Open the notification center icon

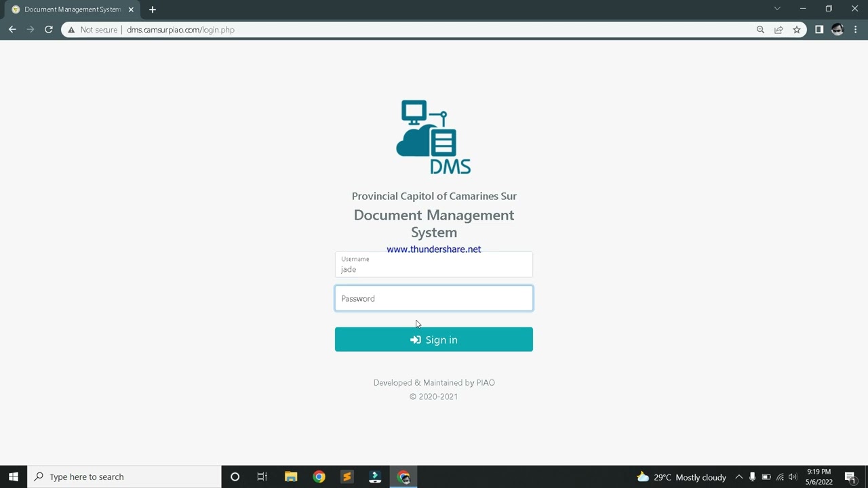pos(850,477)
